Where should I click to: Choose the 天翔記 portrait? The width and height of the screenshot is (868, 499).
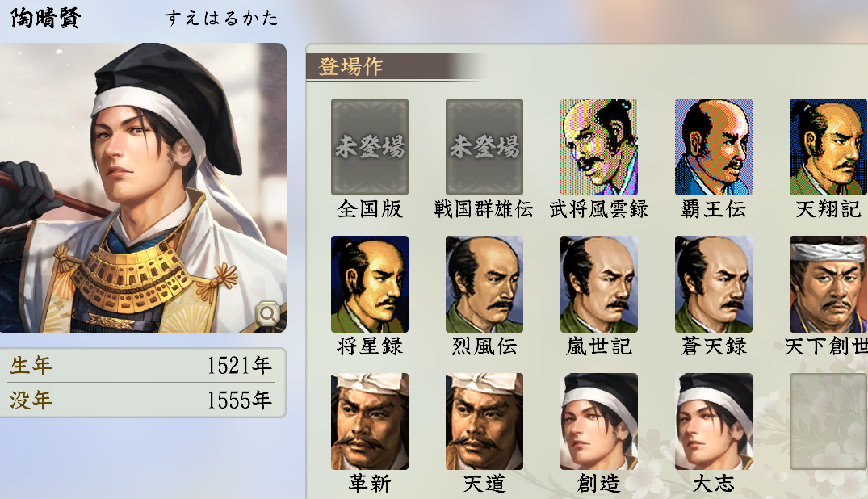click(x=828, y=147)
